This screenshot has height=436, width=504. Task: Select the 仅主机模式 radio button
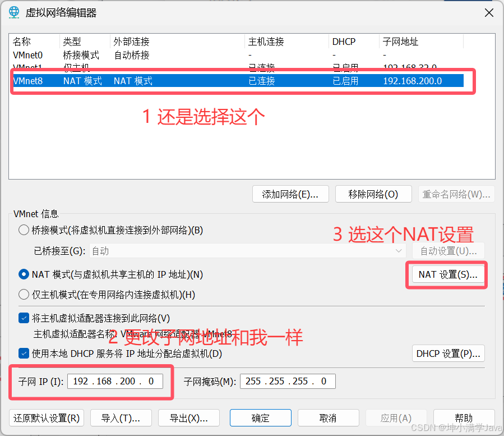tap(24, 295)
